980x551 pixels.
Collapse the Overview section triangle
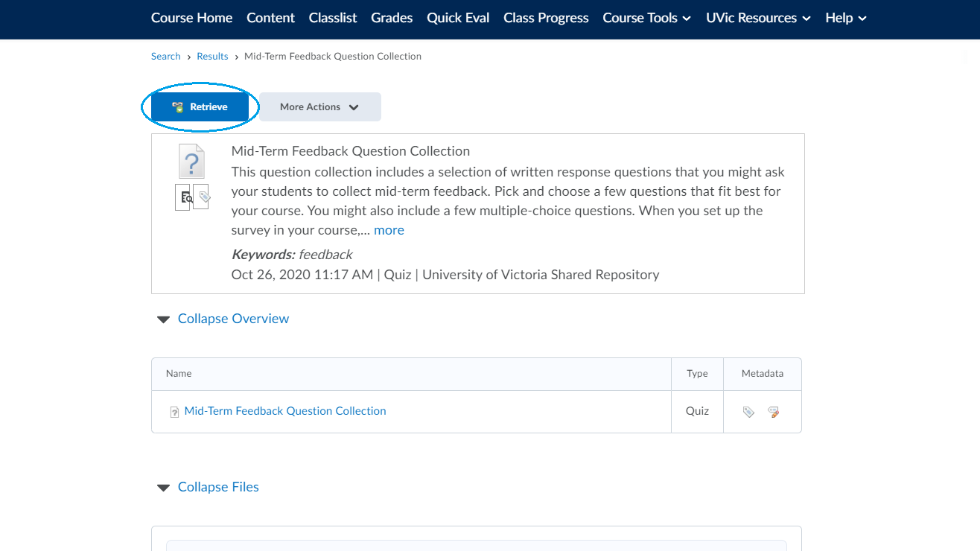tap(163, 319)
